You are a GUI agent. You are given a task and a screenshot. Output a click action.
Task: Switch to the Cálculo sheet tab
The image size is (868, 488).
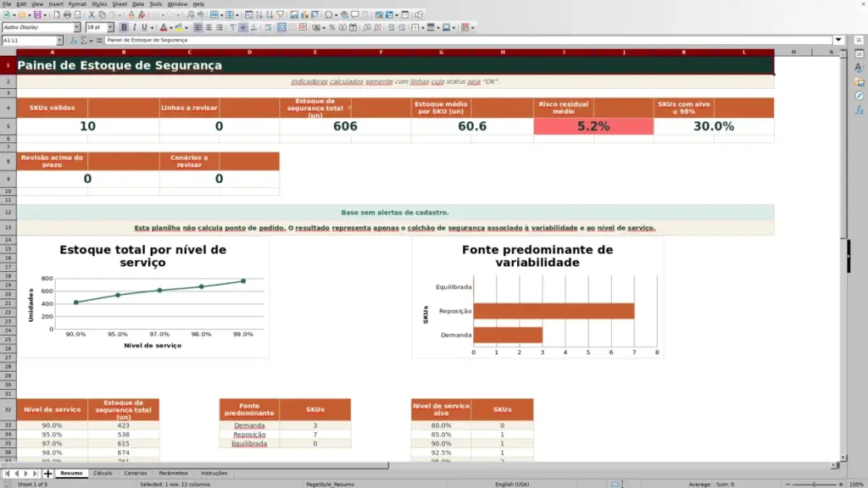103,474
